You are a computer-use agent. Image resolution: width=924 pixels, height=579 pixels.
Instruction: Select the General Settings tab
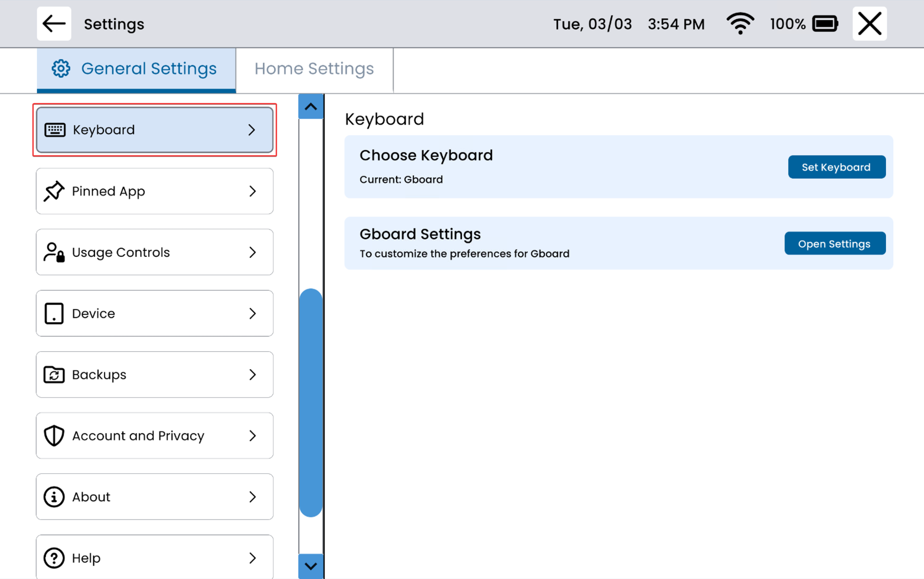coord(136,69)
